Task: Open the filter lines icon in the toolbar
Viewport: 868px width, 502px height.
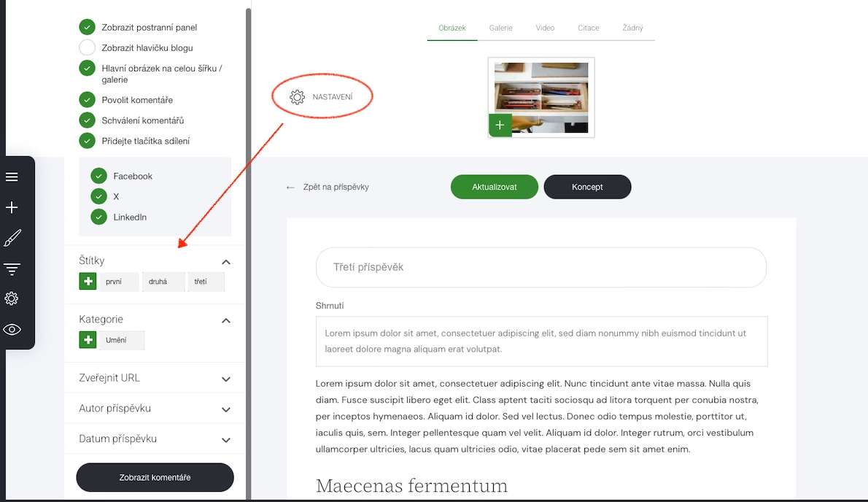Action: pos(12,269)
